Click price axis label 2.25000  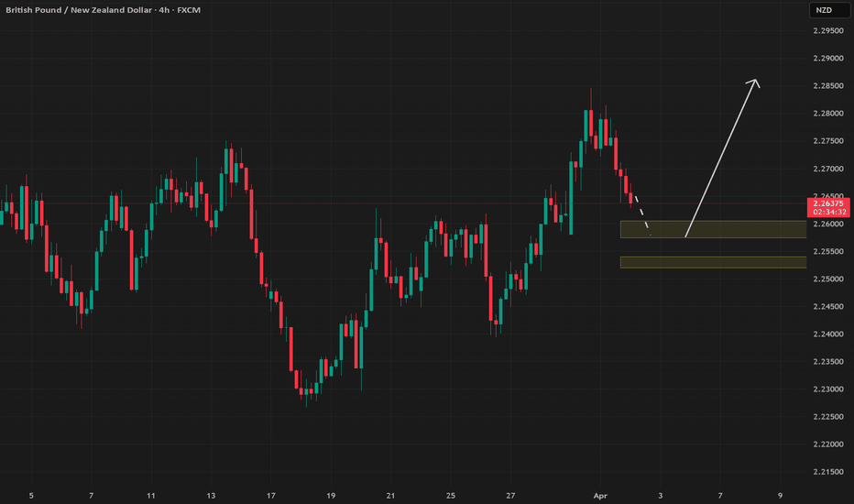point(827,279)
